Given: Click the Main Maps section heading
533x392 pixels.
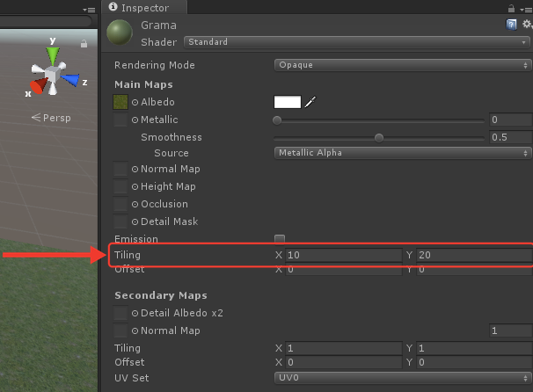Looking at the screenshot, I should pos(143,84).
